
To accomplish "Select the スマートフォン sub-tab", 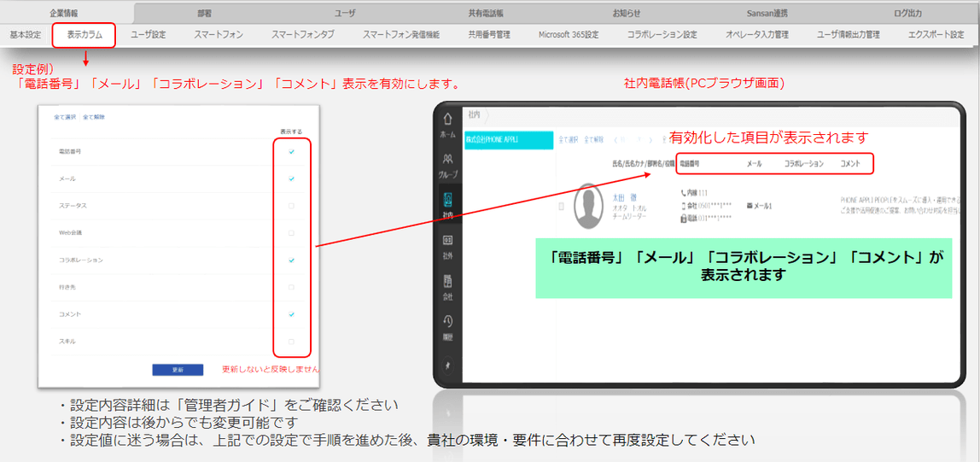I will [x=219, y=35].
